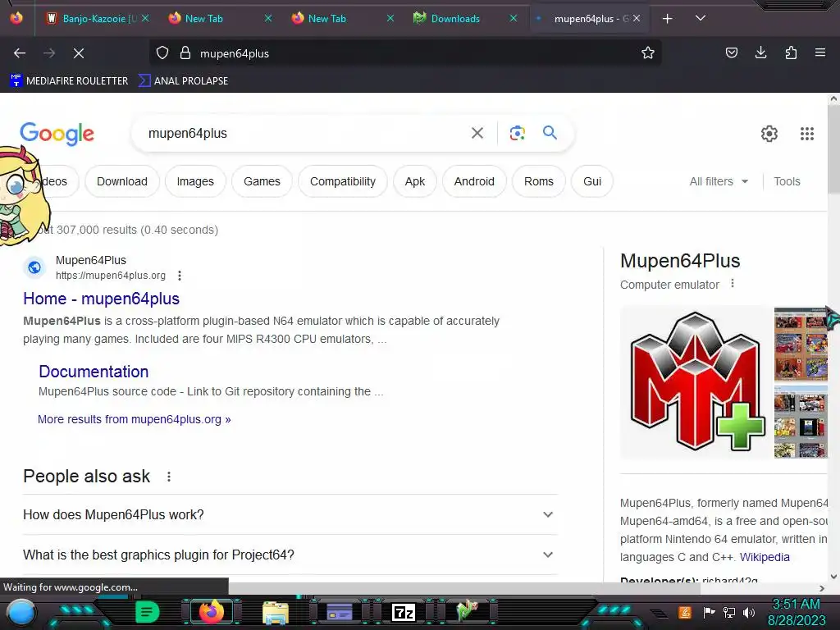Open the network tray icon
The image size is (840, 630).
[x=728, y=612]
